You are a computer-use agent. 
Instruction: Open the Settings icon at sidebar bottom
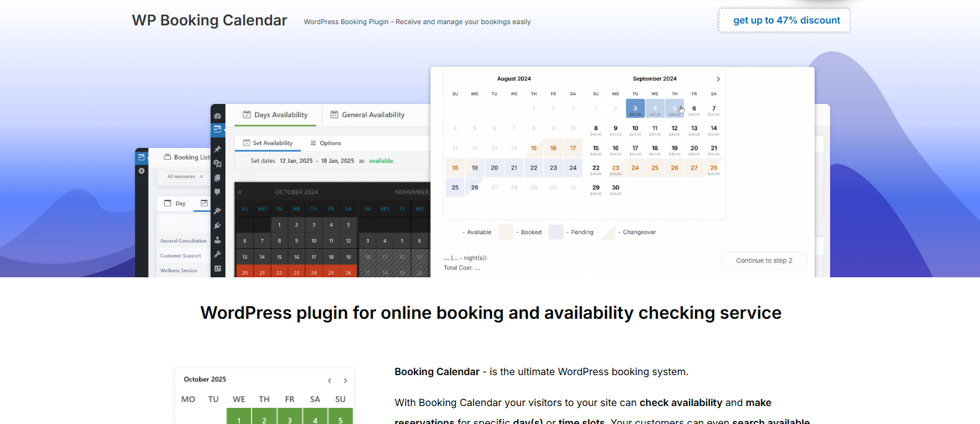point(217,269)
